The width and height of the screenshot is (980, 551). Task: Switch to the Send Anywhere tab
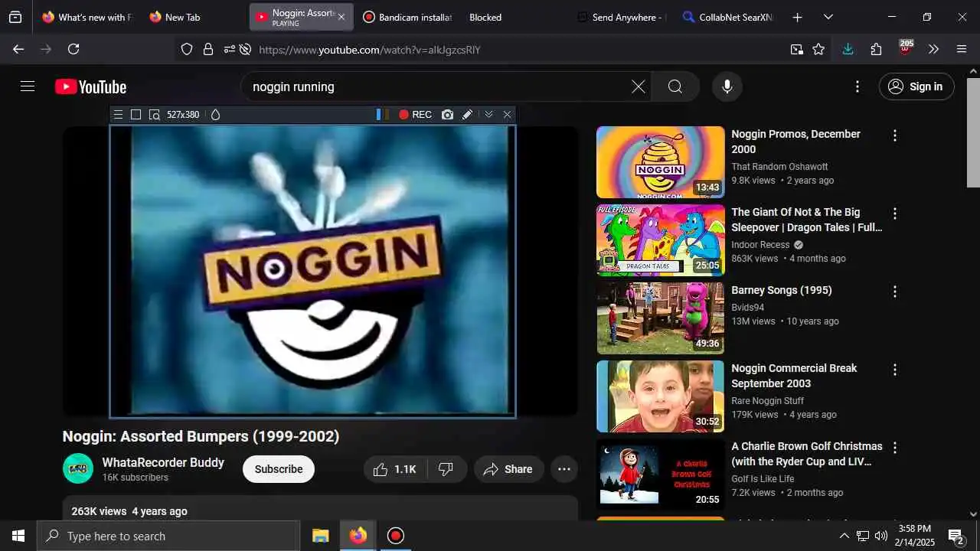click(x=621, y=17)
